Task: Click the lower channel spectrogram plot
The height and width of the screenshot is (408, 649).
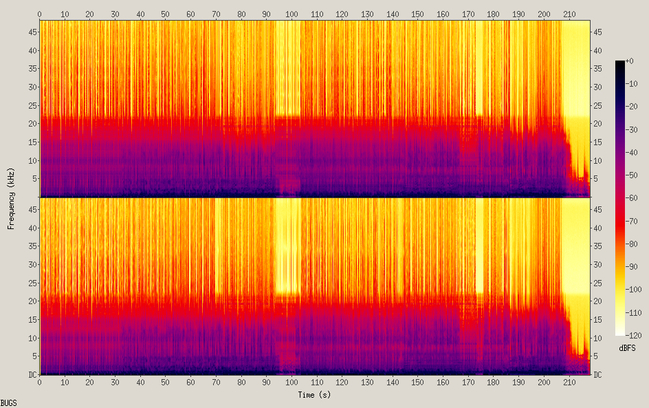Action: coord(315,286)
